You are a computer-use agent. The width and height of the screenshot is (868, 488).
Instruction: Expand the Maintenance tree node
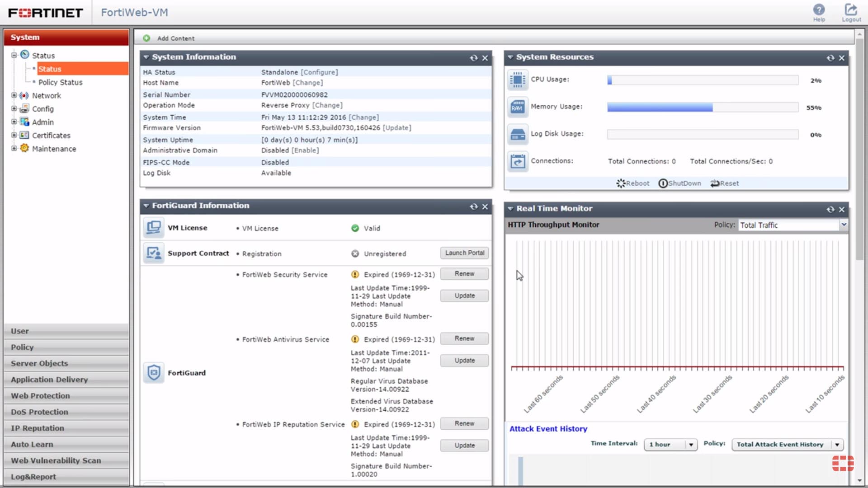[x=14, y=149]
